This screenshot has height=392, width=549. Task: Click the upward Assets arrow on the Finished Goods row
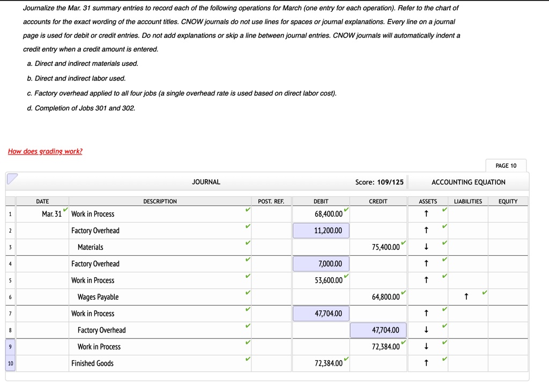(x=427, y=363)
